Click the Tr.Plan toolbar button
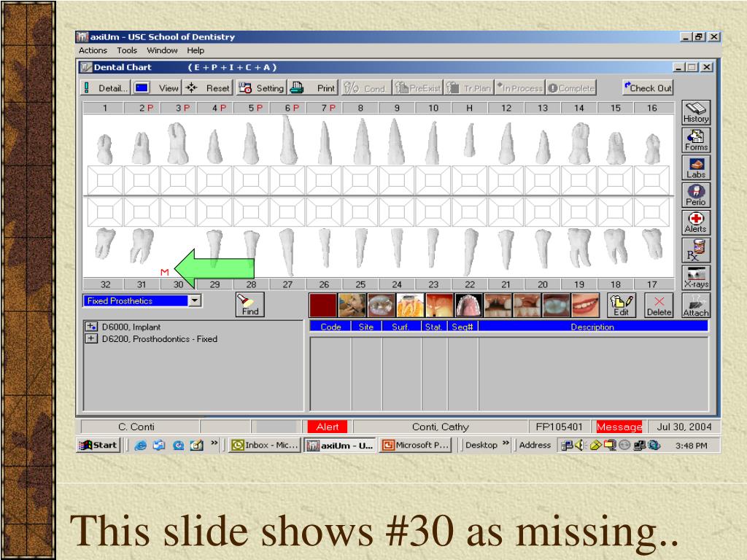 click(469, 88)
